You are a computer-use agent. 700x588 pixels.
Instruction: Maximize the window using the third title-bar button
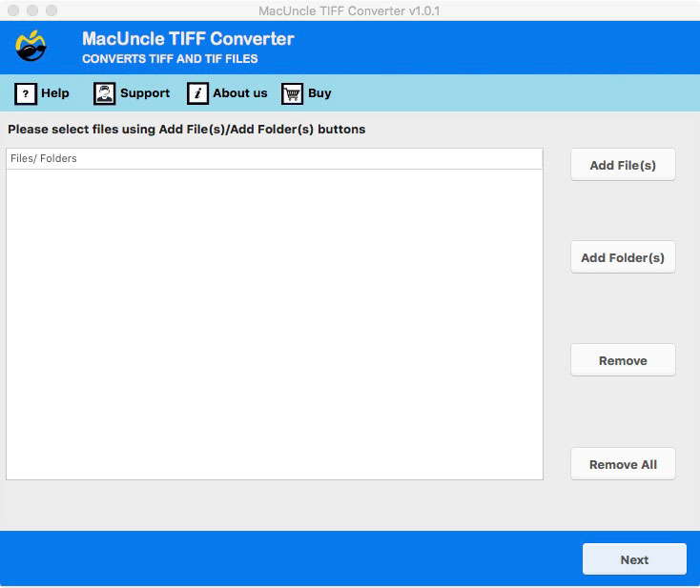(51, 10)
